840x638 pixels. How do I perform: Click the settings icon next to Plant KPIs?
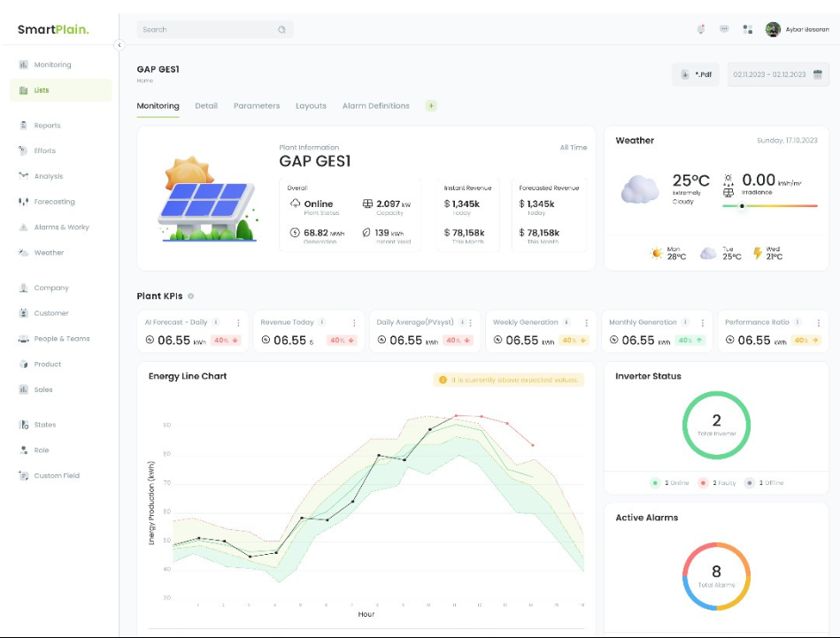[x=191, y=296]
